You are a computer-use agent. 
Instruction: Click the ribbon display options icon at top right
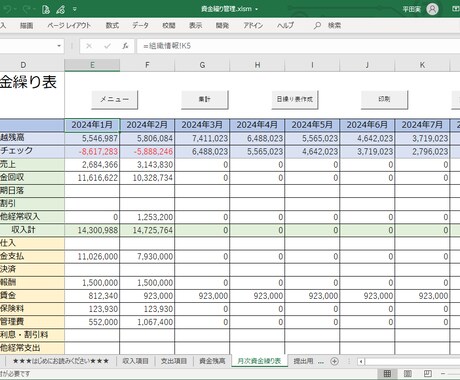456,9
